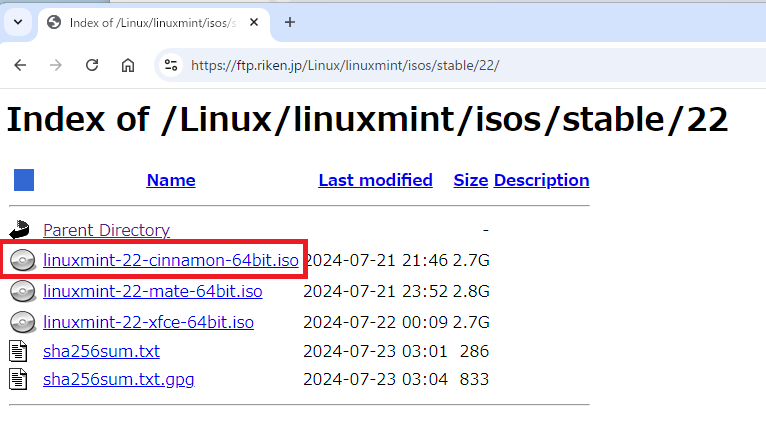
Task: Open a new tab with plus button
Action: [290, 22]
